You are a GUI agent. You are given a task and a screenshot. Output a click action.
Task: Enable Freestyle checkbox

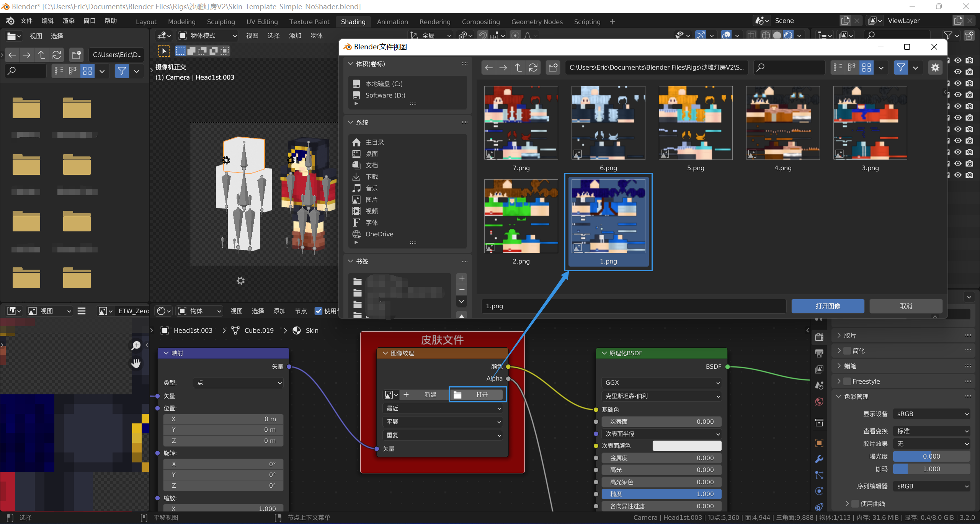click(x=847, y=381)
